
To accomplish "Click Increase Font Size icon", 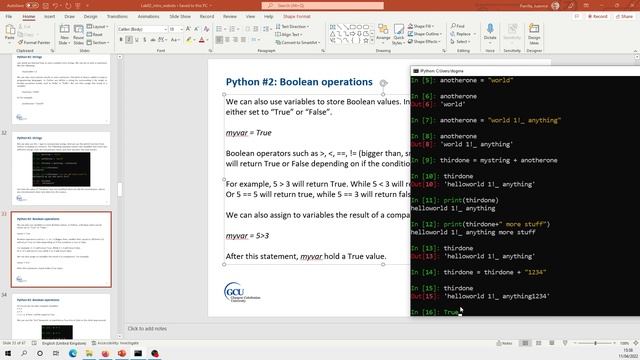I will 188,29.
